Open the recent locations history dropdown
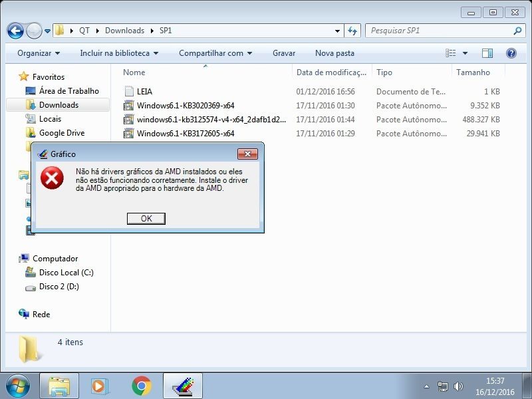Image resolution: width=532 pixels, height=399 pixels. coord(47,31)
